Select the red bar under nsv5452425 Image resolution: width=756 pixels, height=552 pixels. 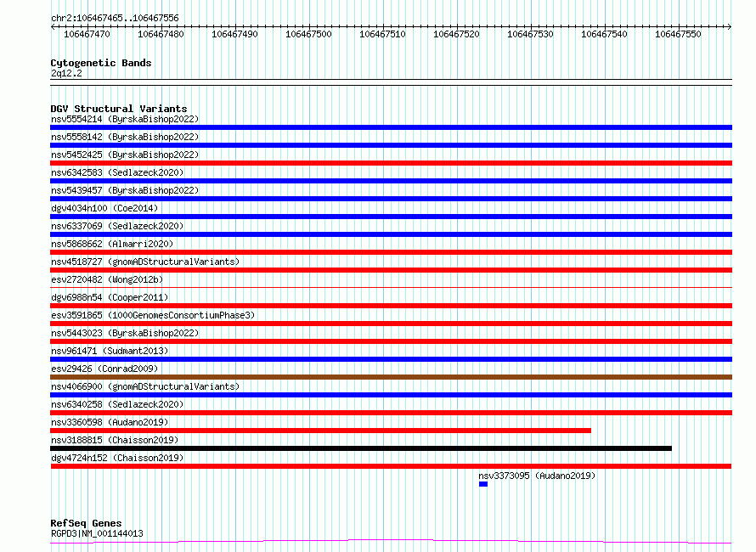[x=391, y=163]
